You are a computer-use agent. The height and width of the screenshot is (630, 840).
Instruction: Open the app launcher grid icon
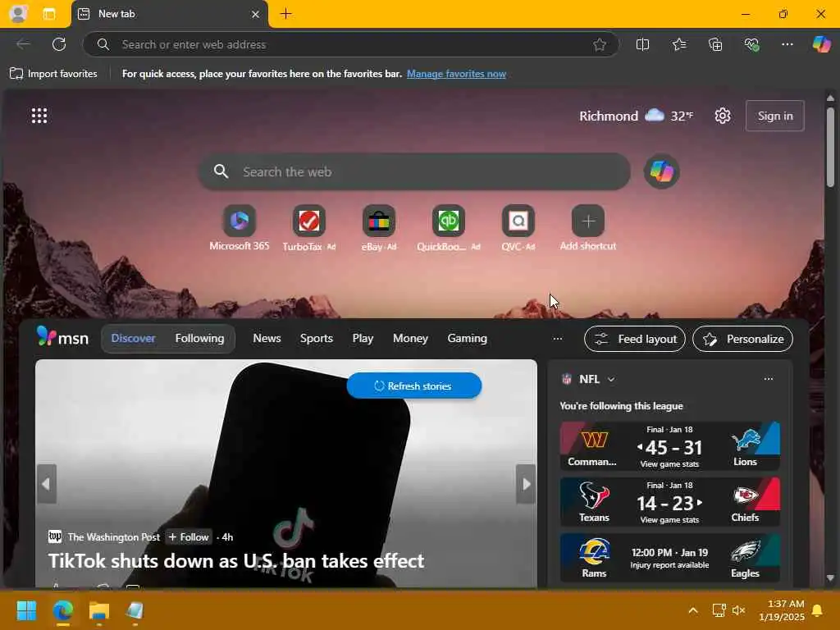(x=39, y=116)
